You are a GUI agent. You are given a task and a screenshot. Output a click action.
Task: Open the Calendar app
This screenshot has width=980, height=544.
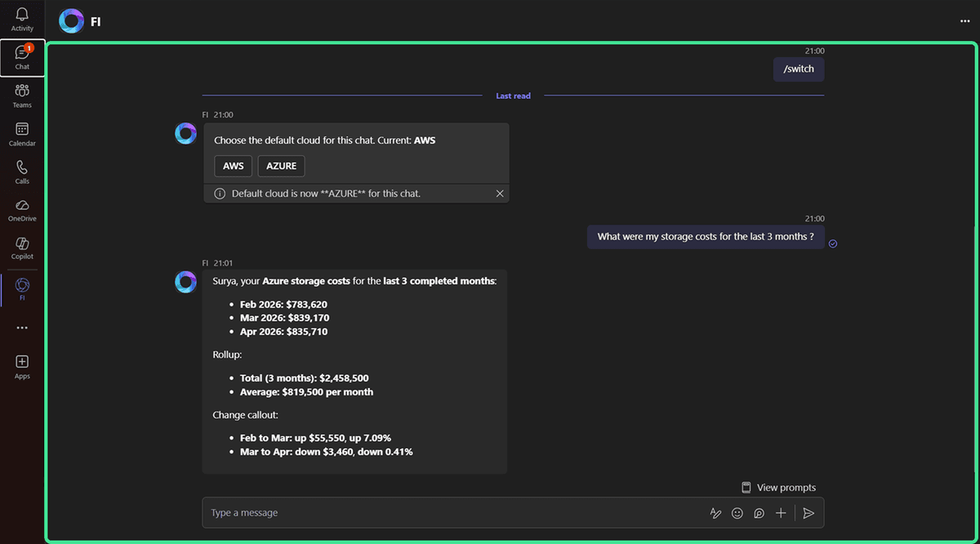pyautogui.click(x=22, y=134)
